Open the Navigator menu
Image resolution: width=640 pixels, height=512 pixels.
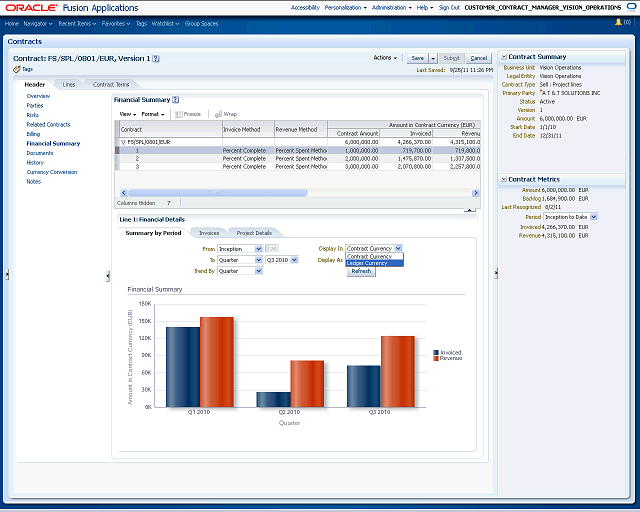[x=38, y=24]
